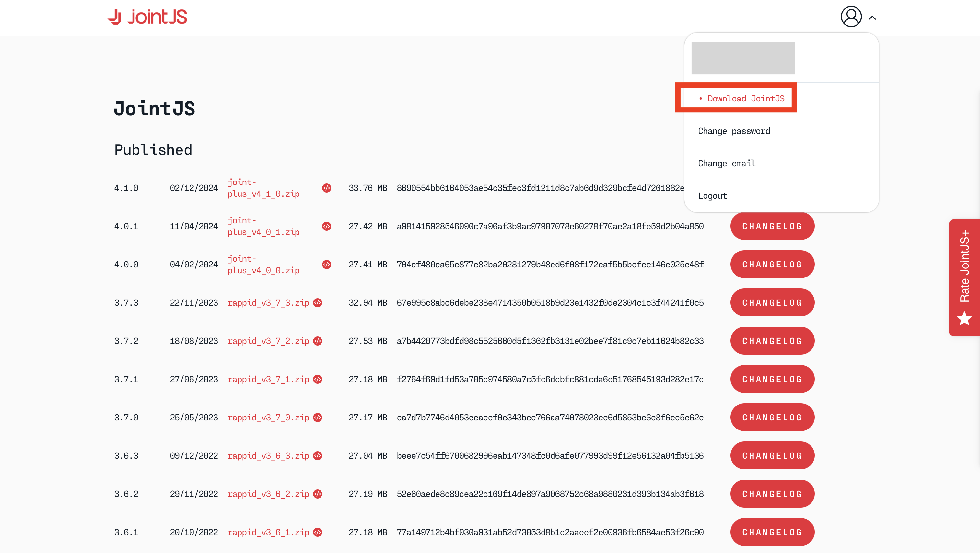
Task: Open CHANGELOG for version 3.6.1
Action: 772,532
